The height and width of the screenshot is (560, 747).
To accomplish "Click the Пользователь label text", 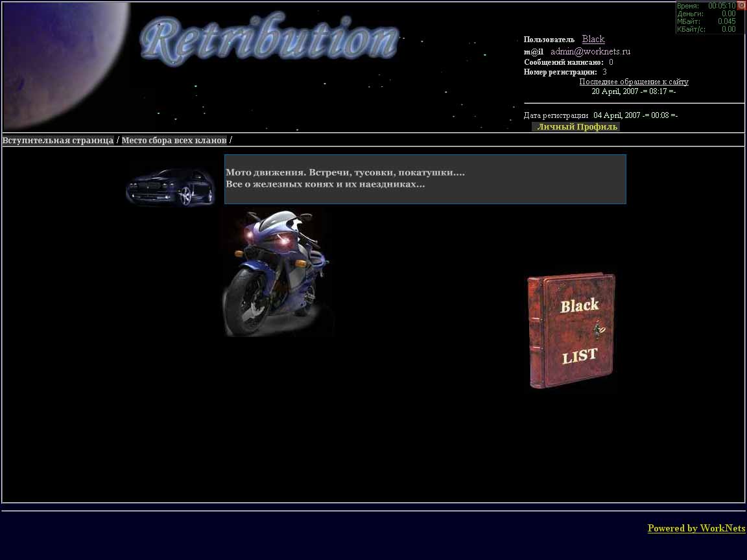I will click(x=549, y=40).
